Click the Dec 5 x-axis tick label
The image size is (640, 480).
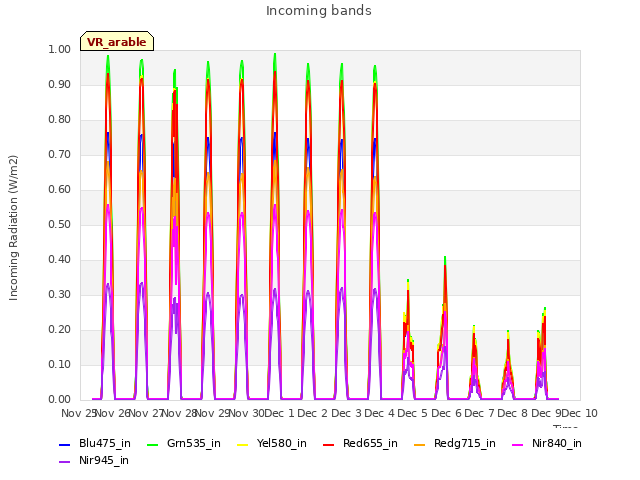412,413
